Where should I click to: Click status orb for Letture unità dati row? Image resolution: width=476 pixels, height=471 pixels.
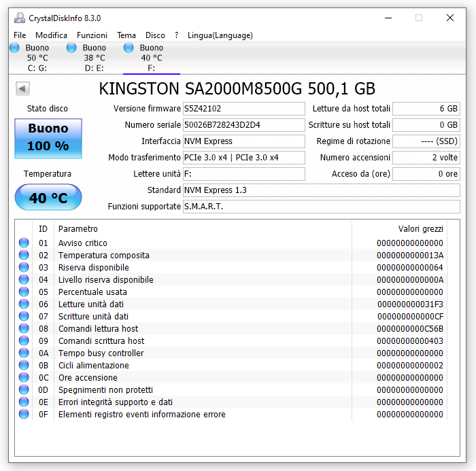pos(24,304)
